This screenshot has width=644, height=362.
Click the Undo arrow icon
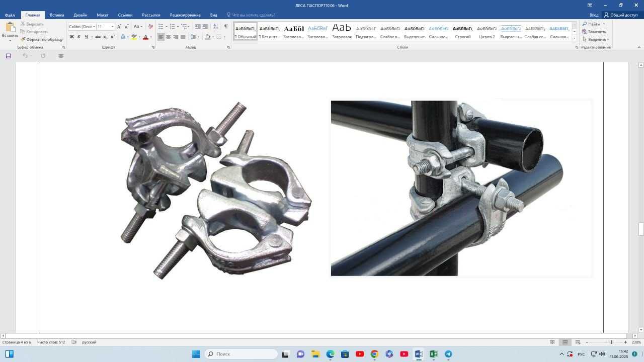[x=25, y=56]
